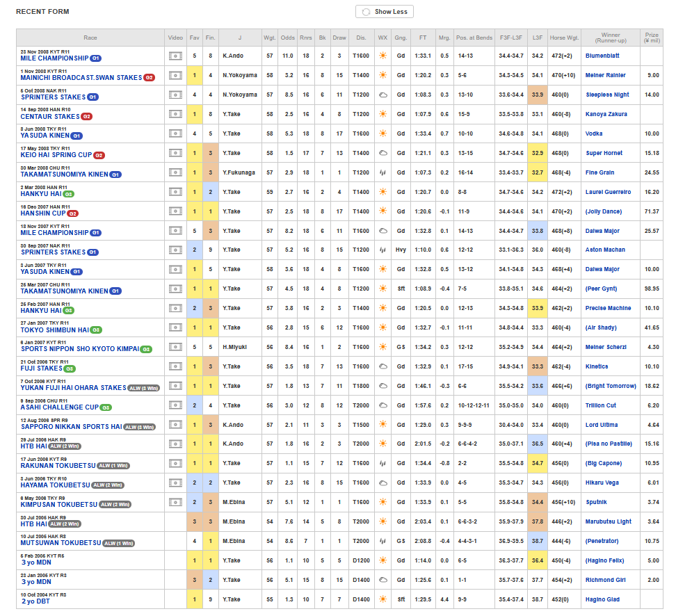Open winner Blumenblatt's horse page

602,56
